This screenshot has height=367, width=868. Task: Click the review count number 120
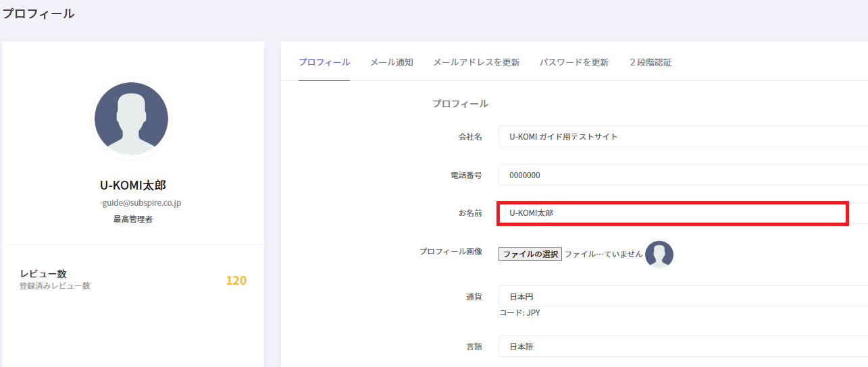(236, 281)
